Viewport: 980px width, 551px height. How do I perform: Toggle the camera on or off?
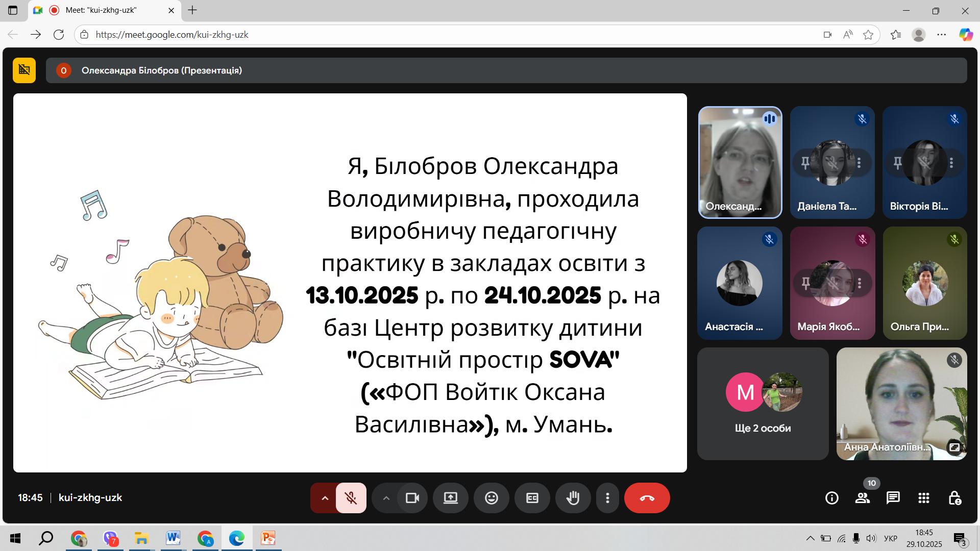[412, 498]
